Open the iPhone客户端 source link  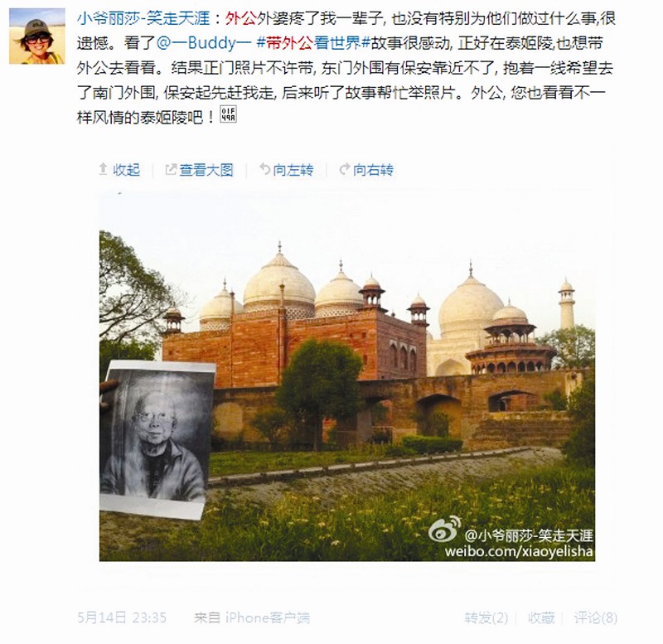click(267, 617)
